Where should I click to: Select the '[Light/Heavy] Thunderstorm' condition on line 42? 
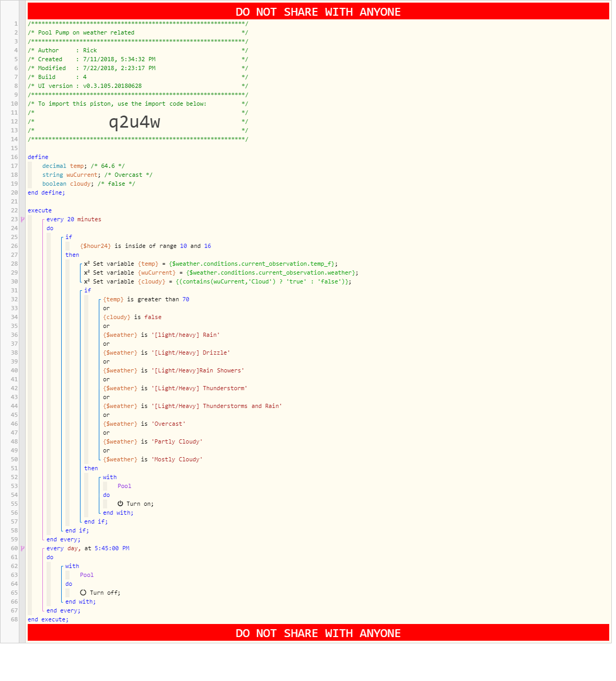[x=175, y=388]
